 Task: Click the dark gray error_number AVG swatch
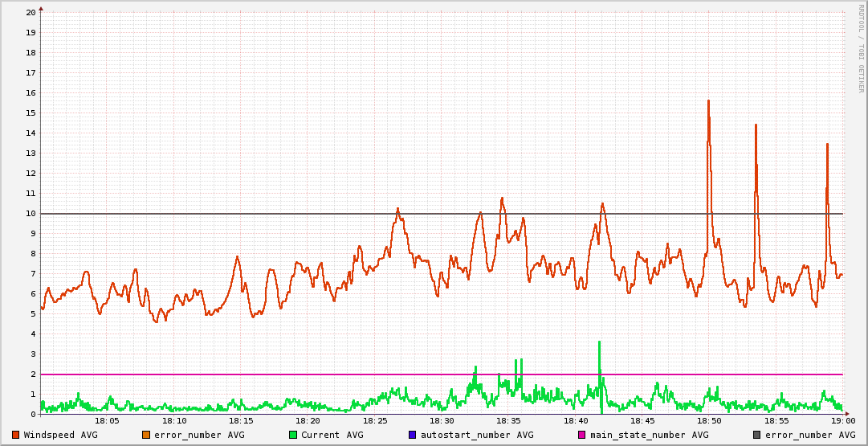click(x=757, y=435)
